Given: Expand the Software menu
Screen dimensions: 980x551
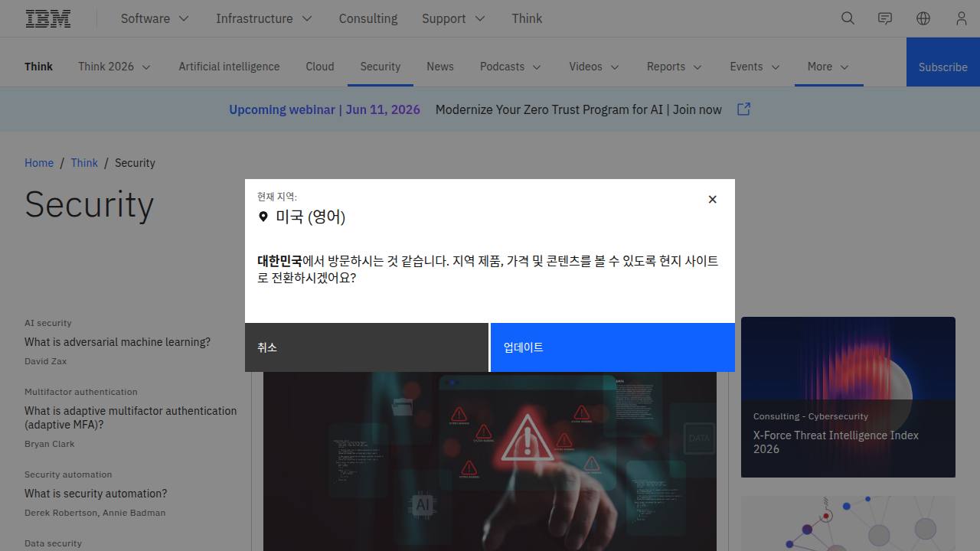Looking at the screenshot, I should click(155, 18).
